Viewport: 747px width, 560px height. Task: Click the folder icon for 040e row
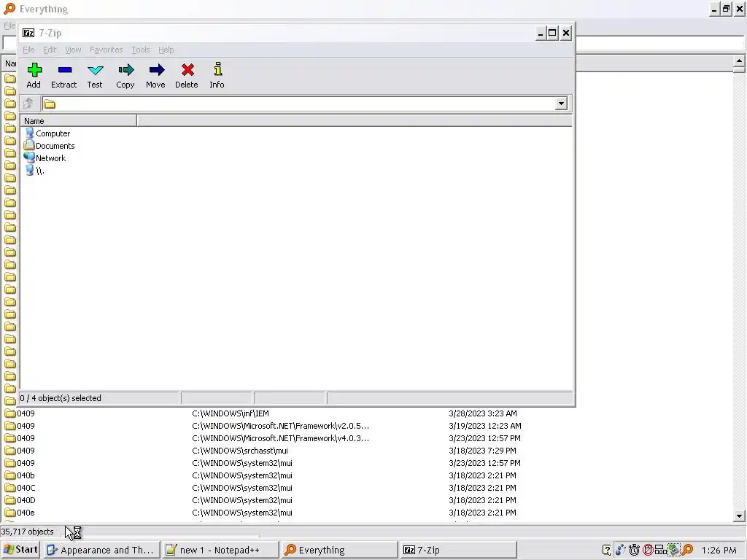coord(10,513)
